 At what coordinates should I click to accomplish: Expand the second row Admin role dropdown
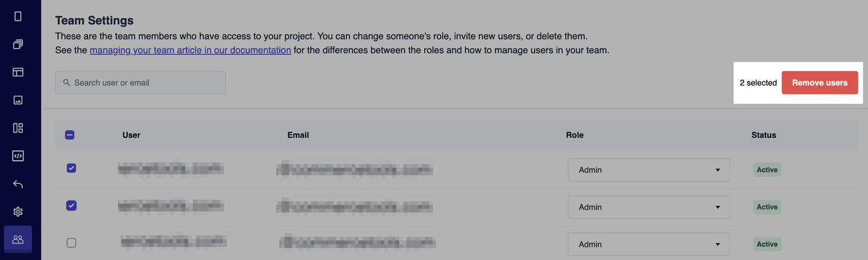tap(649, 207)
